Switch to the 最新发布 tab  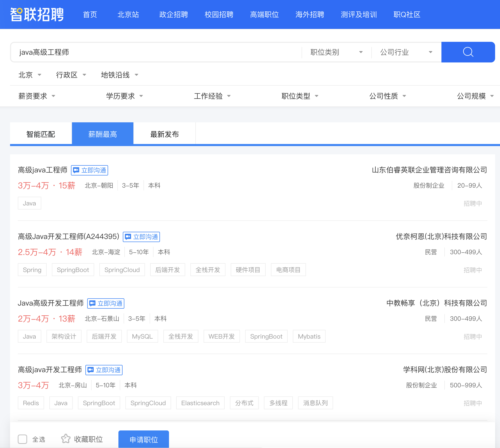pyautogui.click(x=164, y=134)
